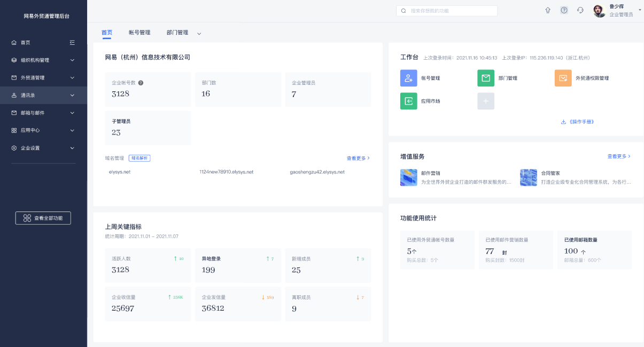The height and width of the screenshot is (347, 644).
Task: Switch to the 部门管理 tab
Action: (177, 33)
